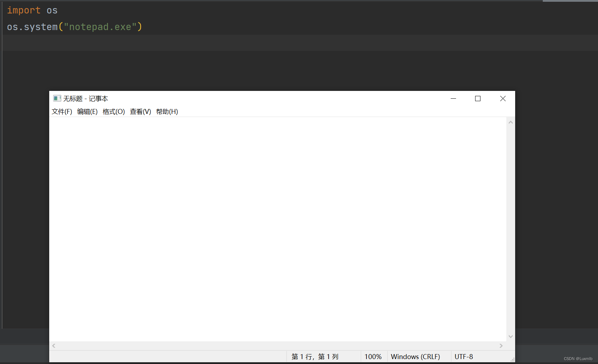Open the 格式(O) menu
The height and width of the screenshot is (364, 598).
point(113,111)
